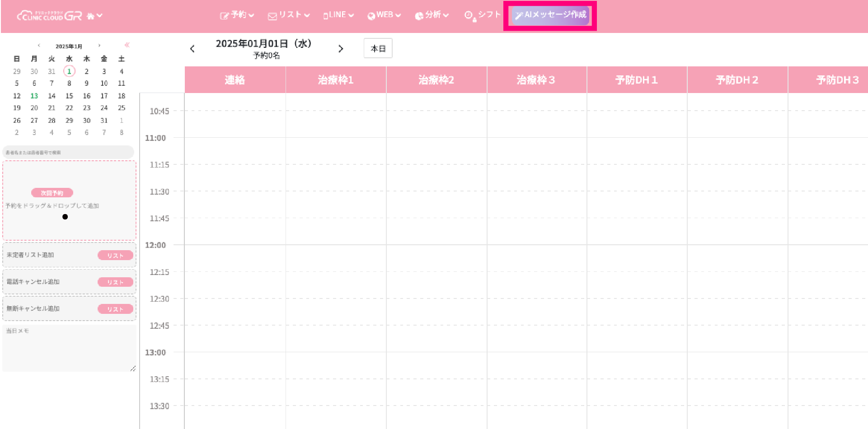Click the 次回予約 pill button
The image size is (868, 429).
tap(52, 193)
